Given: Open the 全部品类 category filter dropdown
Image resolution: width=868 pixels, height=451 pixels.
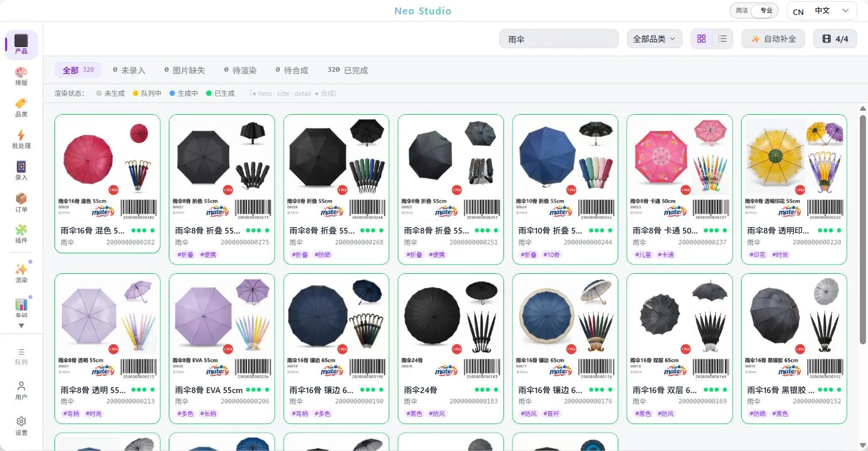Looking at the screenshot, I should coord(654,39).
